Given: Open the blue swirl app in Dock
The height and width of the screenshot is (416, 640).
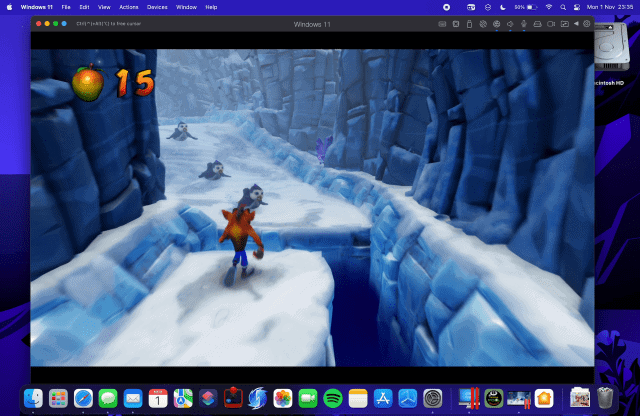Looking at the screenshot, I should [x=258, y=398].
